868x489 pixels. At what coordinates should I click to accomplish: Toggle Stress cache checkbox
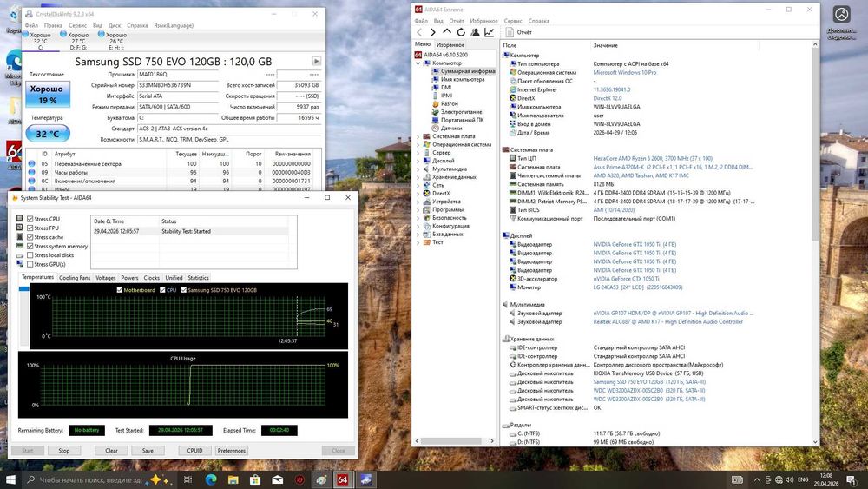click(x=30, y=237)
